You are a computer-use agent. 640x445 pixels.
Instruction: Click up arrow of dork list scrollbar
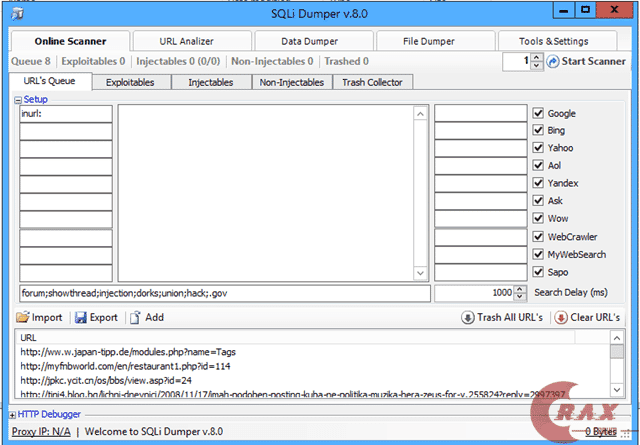point(420,114)
